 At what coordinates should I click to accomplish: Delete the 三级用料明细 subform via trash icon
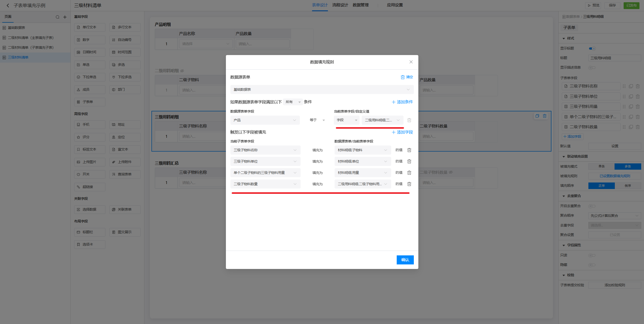click(x=545, y=116)
